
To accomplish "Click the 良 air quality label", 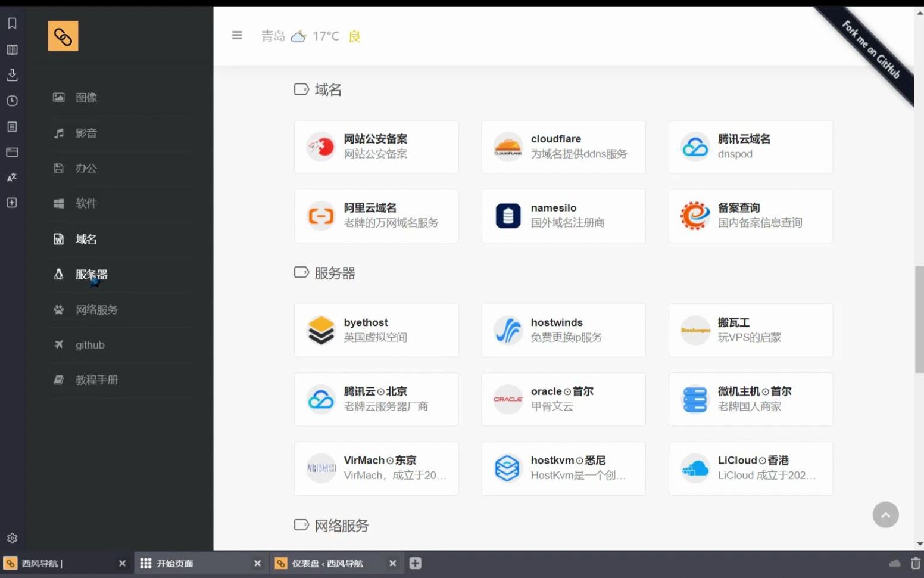I will click(x=354, y=36).
